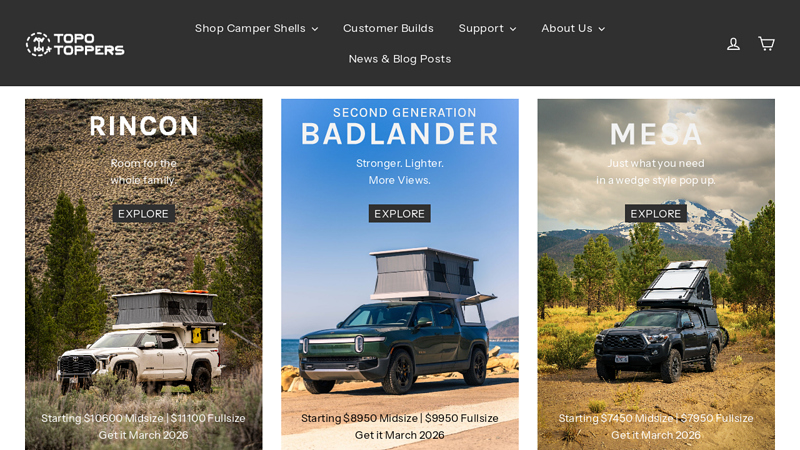
Task: Open the Customer Builds page
Action: (x=388, y=29)
